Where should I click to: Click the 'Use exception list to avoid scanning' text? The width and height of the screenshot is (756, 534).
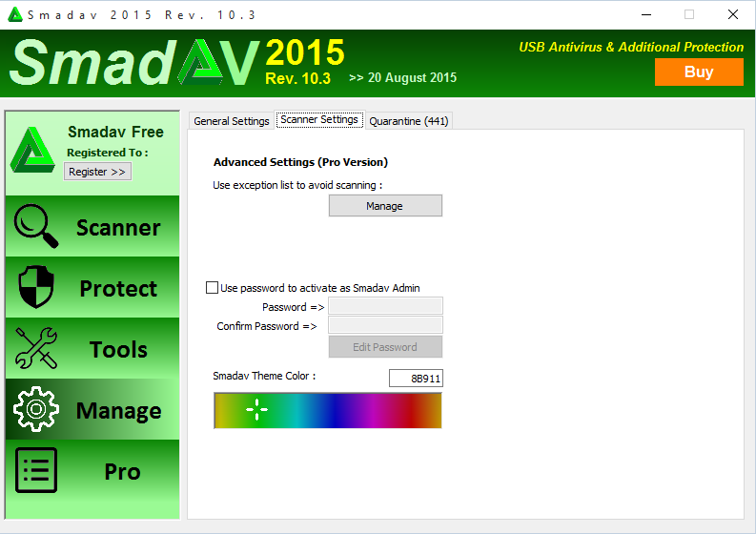pos(297,185)
